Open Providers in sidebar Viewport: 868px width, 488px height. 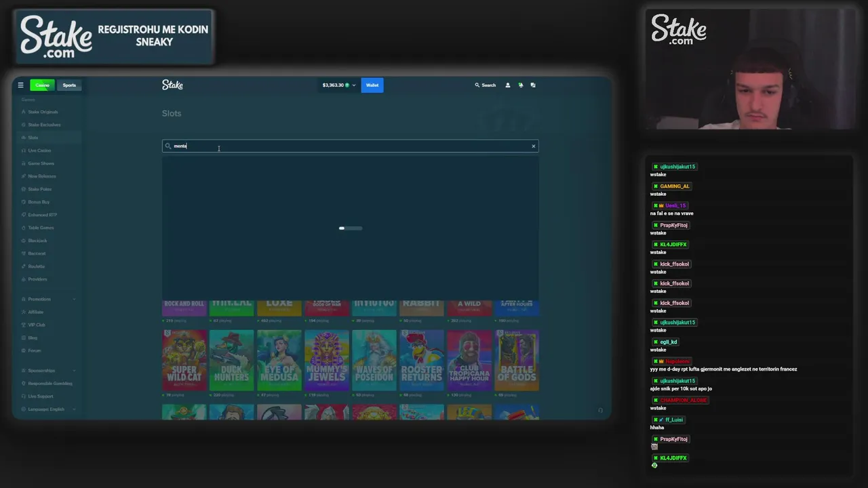37,279
